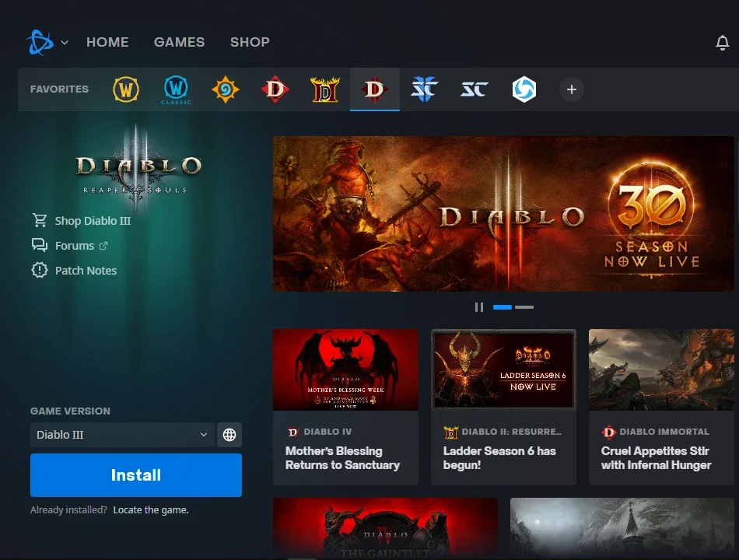
Task: View Patch Notes
Action: point(86,271)
